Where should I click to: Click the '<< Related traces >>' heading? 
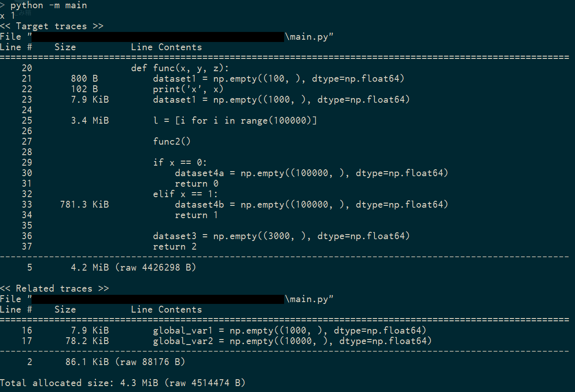54,288
